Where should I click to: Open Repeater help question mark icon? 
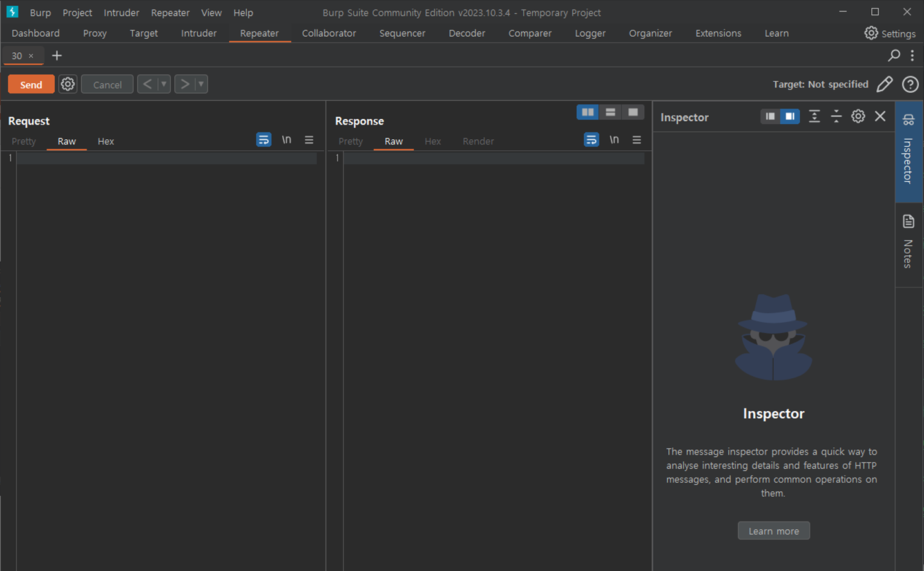[x=910, y=84]
